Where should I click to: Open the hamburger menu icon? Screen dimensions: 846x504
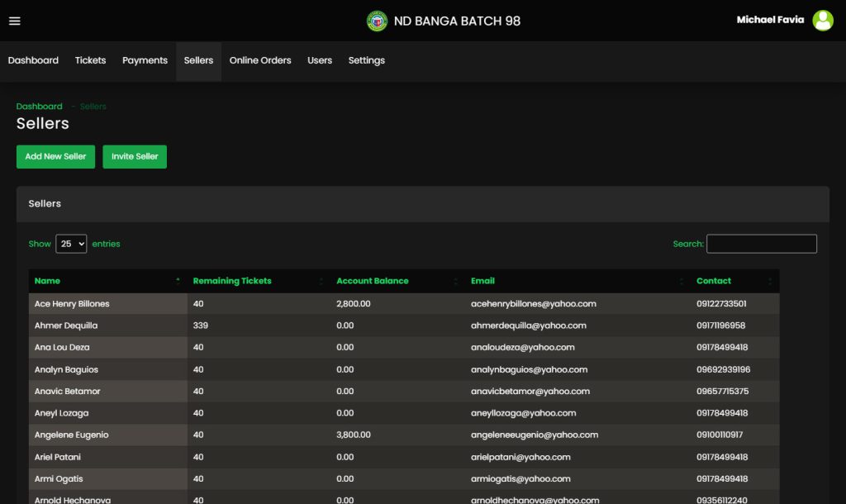click(14, 21)
